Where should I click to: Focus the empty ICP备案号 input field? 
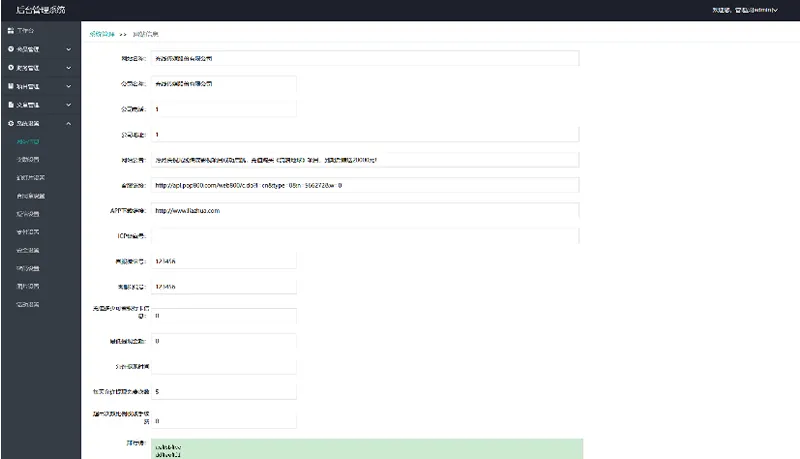365,236
